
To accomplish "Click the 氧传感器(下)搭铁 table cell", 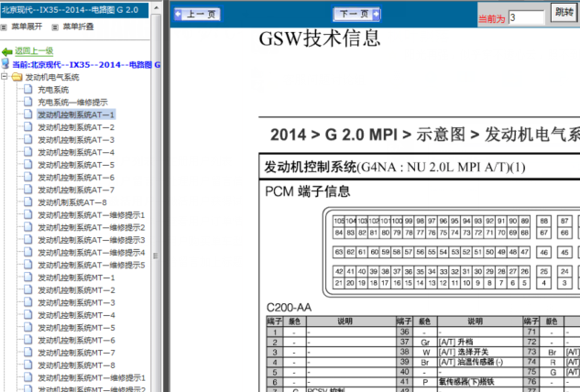I will pyautogui.click(x=480, y=382).
